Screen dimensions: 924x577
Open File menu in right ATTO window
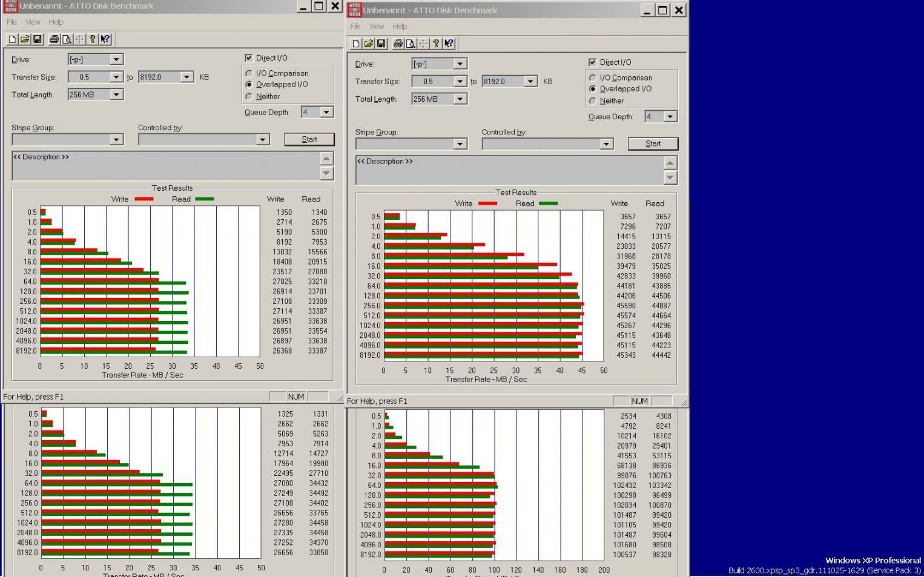pyautogui.click(x=355, y=26)
